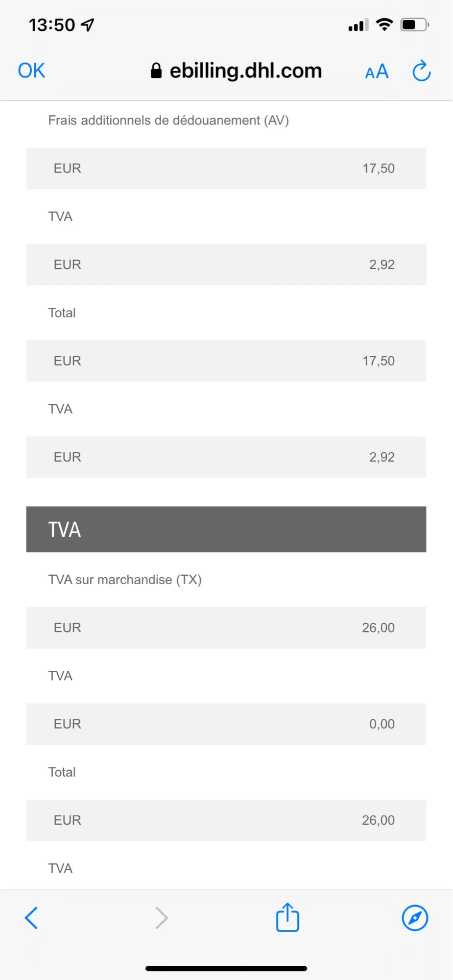Tap the OK button to close
Screen dimensions: 453x980
31,71
